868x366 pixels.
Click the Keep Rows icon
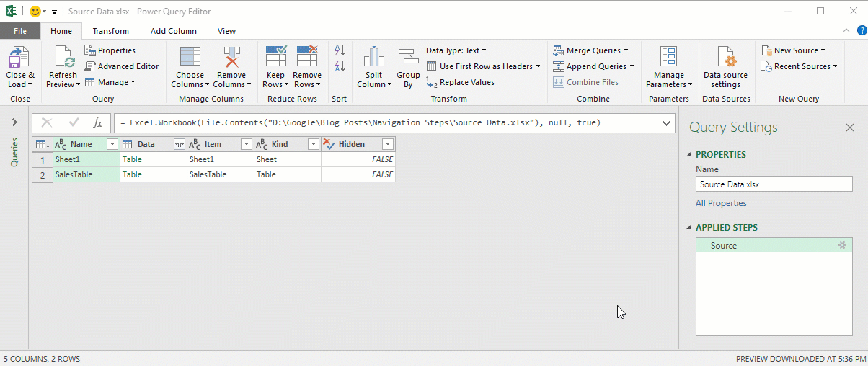(x=276, y=57)
